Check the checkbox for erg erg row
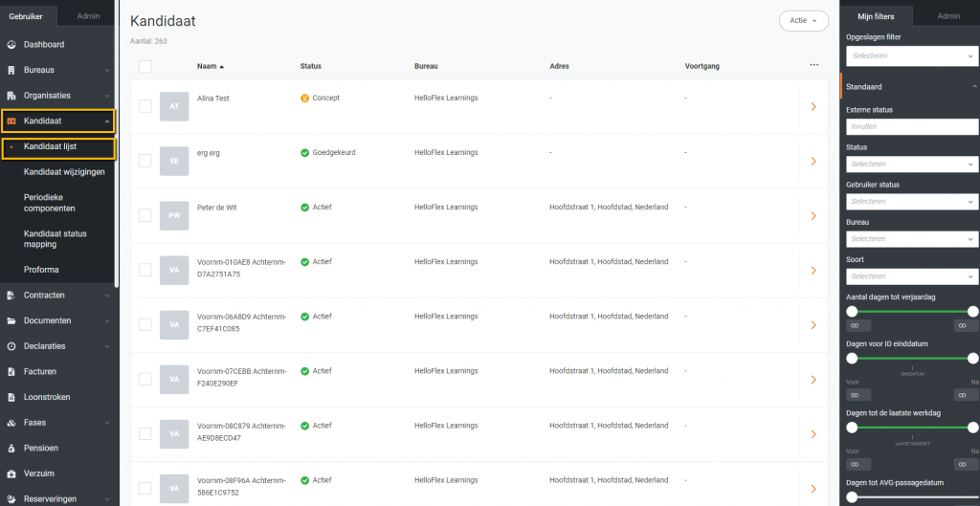Image resolution: width=980 pixels, height=506 pixels. [x=145, y=161]
